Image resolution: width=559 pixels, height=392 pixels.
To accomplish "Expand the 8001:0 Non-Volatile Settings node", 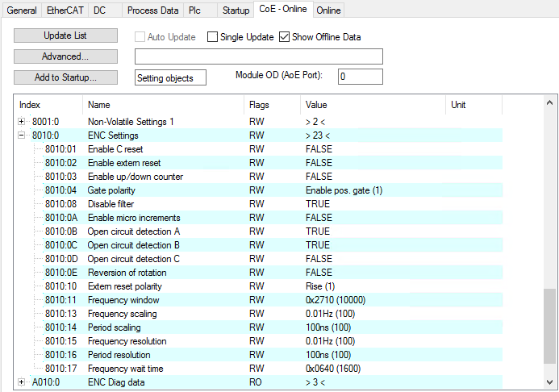I will coord(22,122).
